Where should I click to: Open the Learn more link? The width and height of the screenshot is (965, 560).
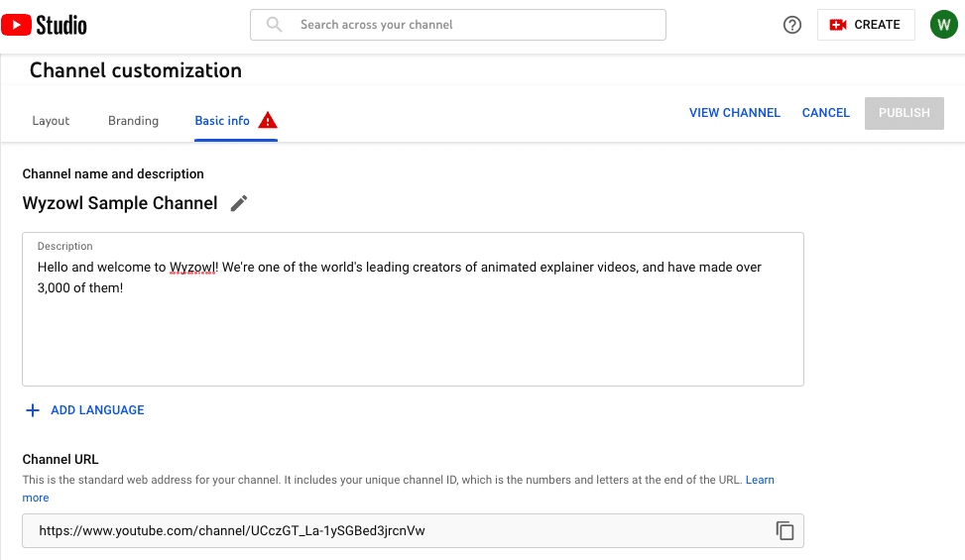click(x=760, y=480)
